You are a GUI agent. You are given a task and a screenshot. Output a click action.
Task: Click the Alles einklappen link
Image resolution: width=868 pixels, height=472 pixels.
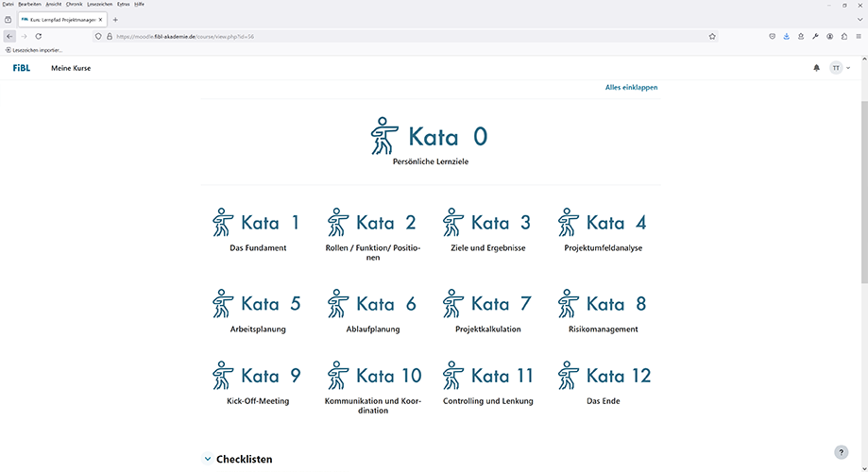pos(631,88)
